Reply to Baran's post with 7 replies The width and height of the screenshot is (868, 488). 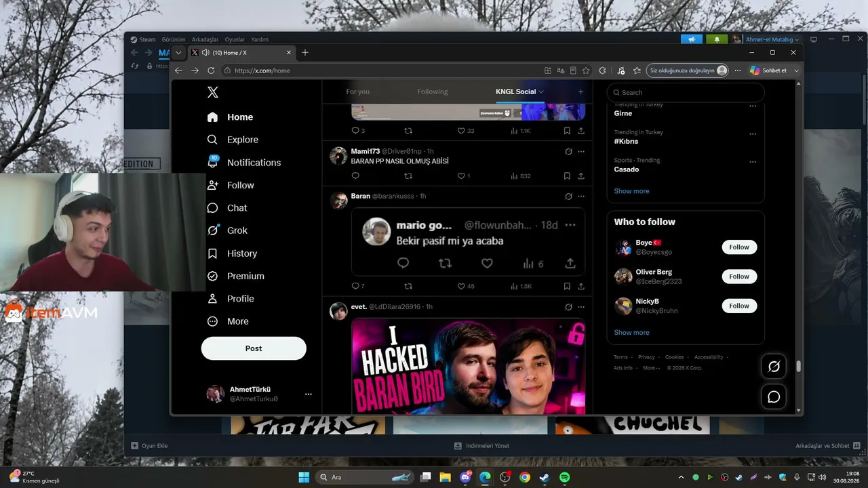[x=358, y=286]
